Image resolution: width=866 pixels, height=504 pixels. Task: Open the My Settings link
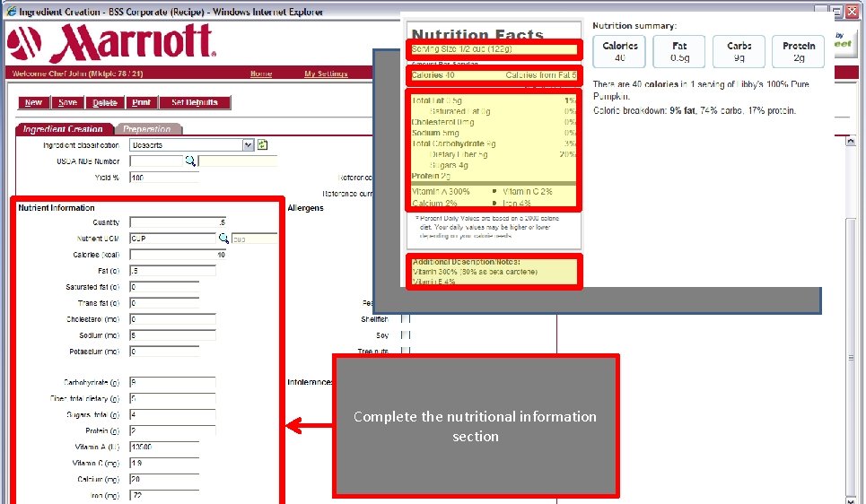point(326,74)
